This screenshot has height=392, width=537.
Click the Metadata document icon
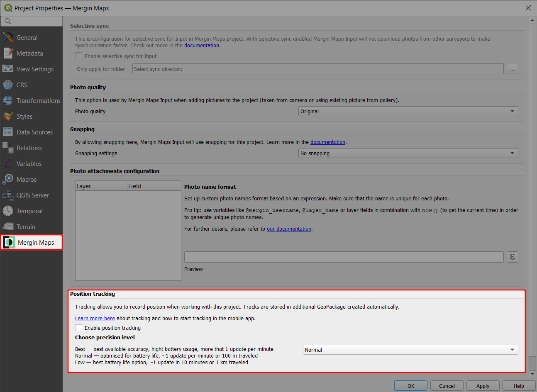[x=8, y=53]
